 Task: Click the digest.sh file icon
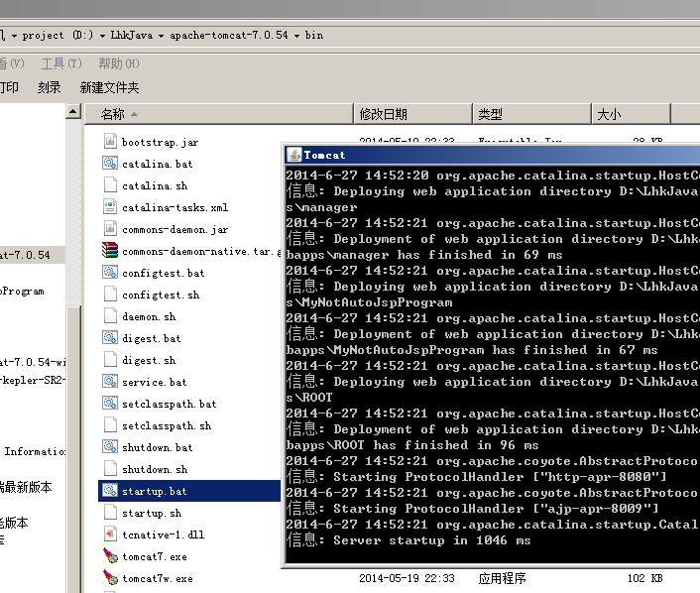pyautogui.click(x=110, y=359)
